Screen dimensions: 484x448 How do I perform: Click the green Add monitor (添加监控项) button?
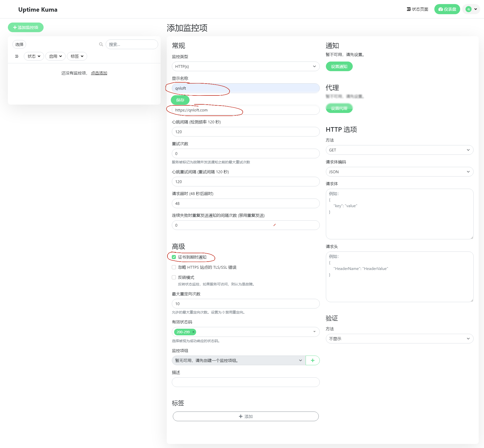tap(26, 27)
